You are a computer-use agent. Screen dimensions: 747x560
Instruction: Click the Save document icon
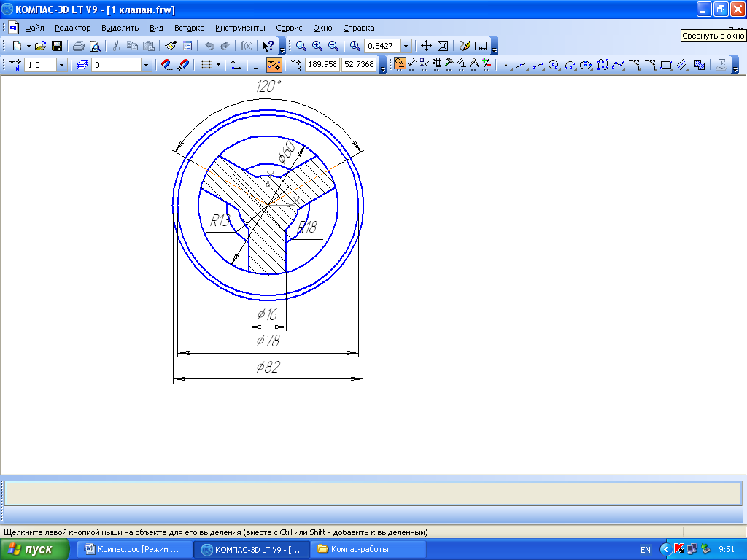tap(56, 46)
